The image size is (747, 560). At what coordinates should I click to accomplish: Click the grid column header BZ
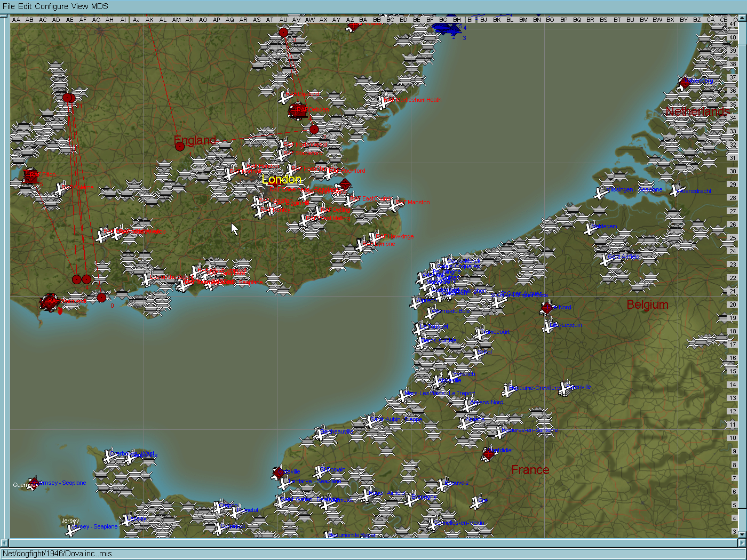coord(697,20)
